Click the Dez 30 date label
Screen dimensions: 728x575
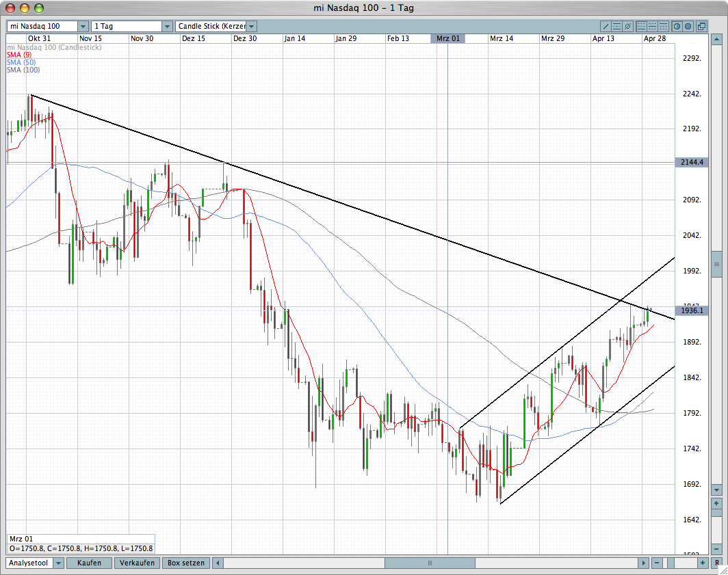[245, 38]
